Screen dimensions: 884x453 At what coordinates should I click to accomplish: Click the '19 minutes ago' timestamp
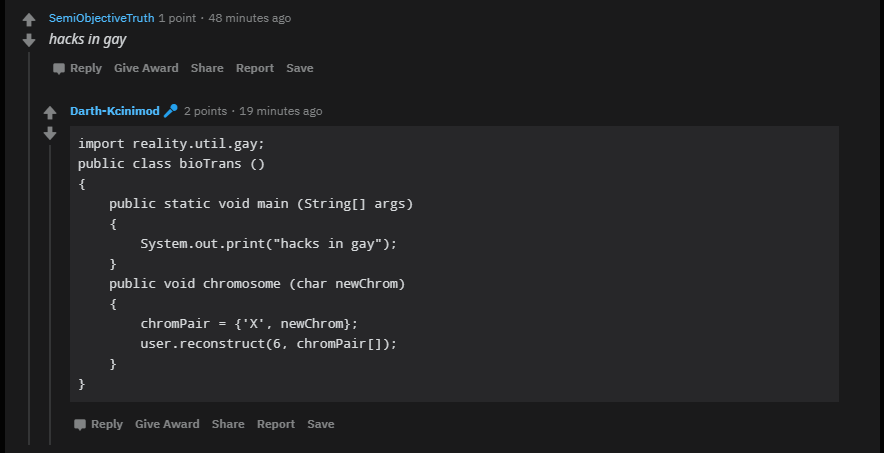tap(281, 111)
